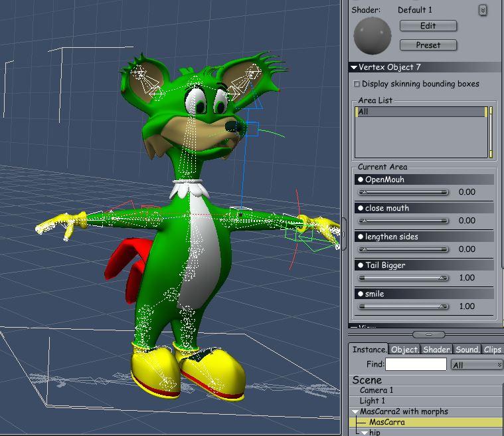
Task: Collapse the hip node in tree
Action: coord(365,433)
